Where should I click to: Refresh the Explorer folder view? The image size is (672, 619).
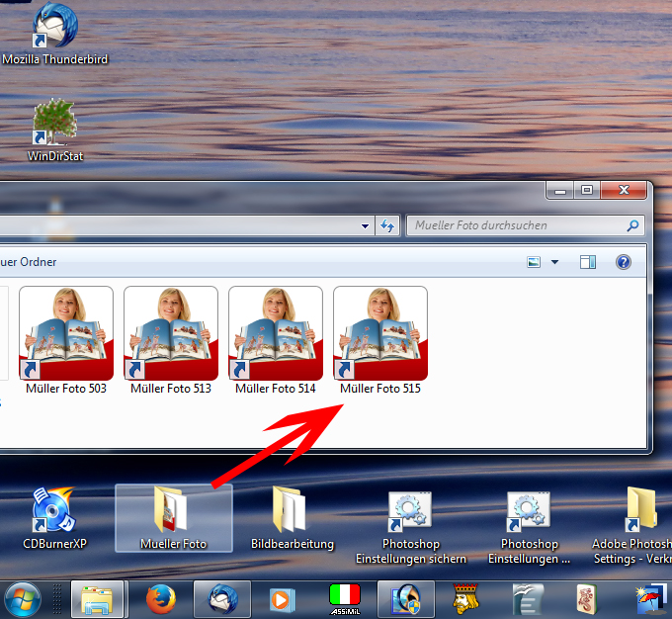[387, 225]
